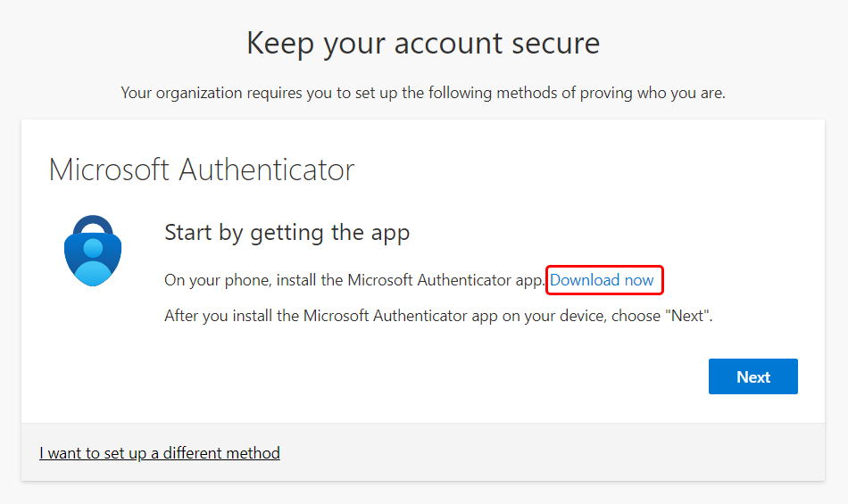Image resolution: width=848 pixels, height=504 pixels.
Task: Click the blue Next button
Action: 752,376
